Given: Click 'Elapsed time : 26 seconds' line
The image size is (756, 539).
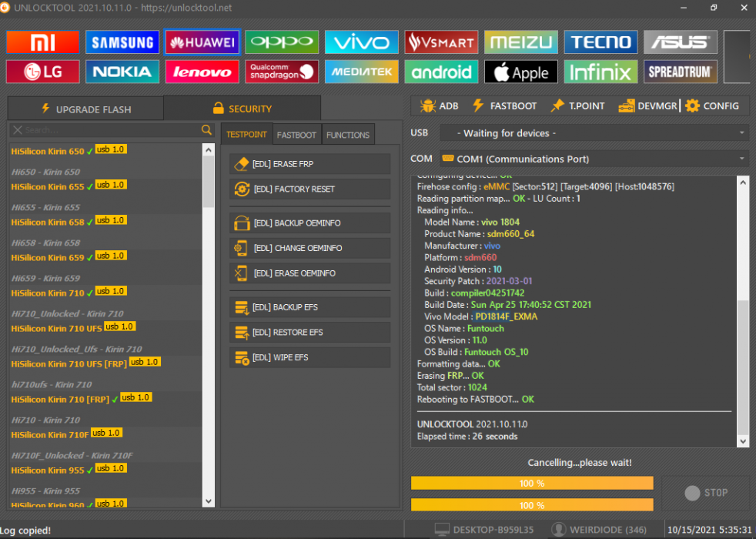Looking at the screenshot, I should coord(467,437).
